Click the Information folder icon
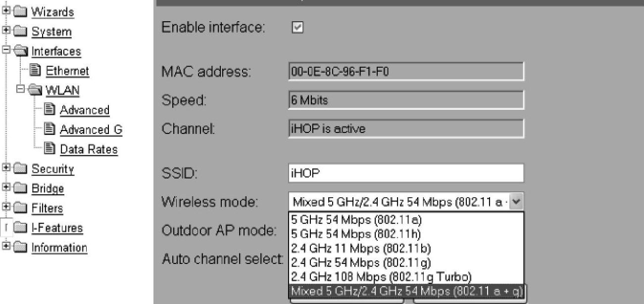Image resolution: width=644 pixels, height=304 pixels. [x=20, y=248]
